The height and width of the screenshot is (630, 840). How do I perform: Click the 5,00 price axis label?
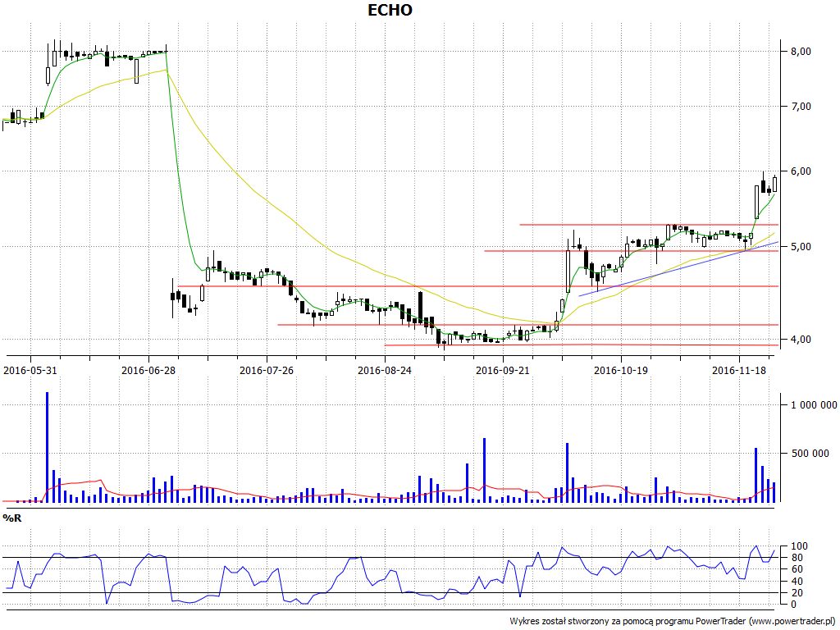(x=801, y=247)
